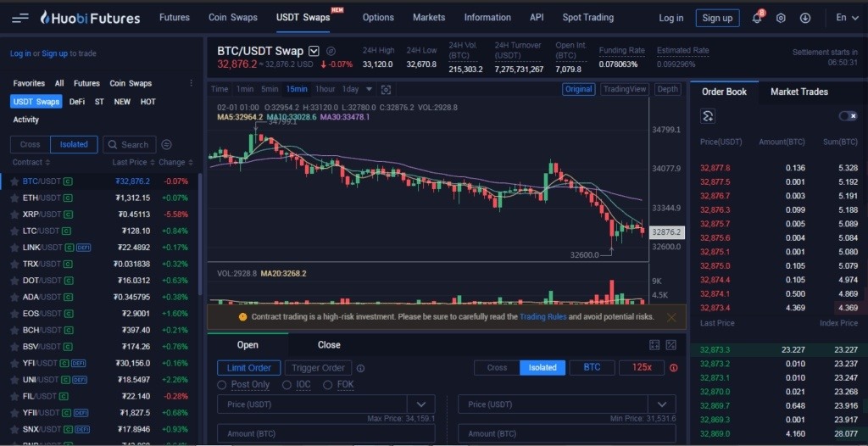The width and height of the screenshot is (868, 446).
Task: Click the red leverage warning icon
Action: tap(674, 368)
